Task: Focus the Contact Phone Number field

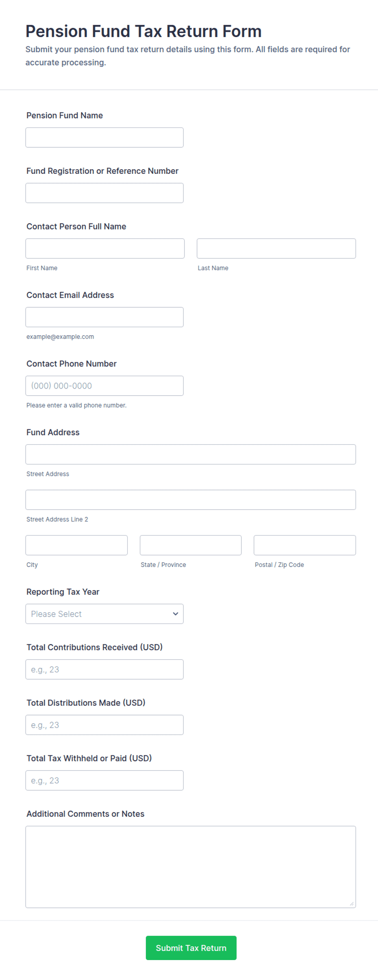Action: tap(104, 386)
